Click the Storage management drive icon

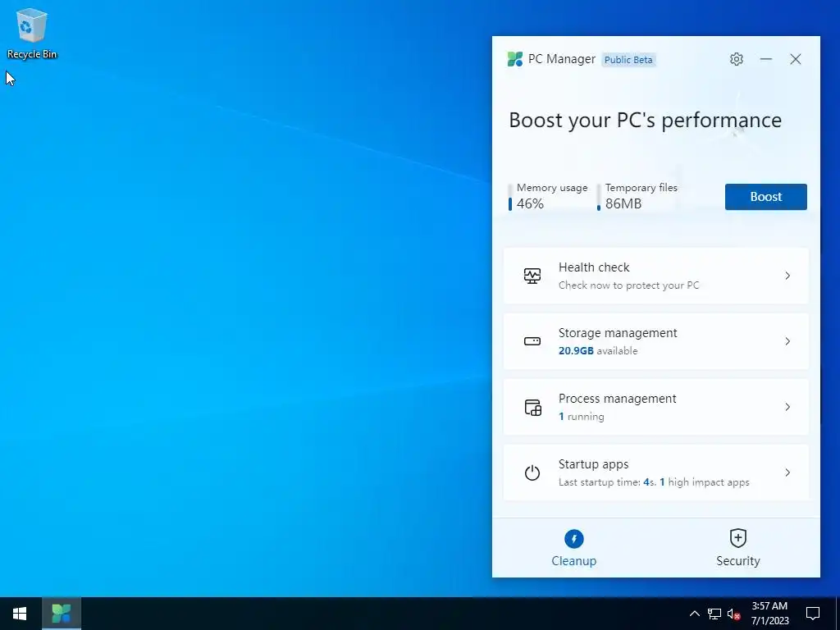(532, 341)
